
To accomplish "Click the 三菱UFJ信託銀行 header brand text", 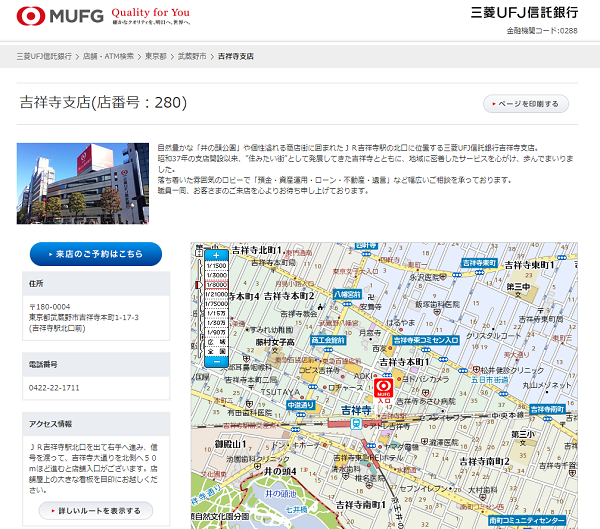I will pyautogui.click(x=524, y=13).
